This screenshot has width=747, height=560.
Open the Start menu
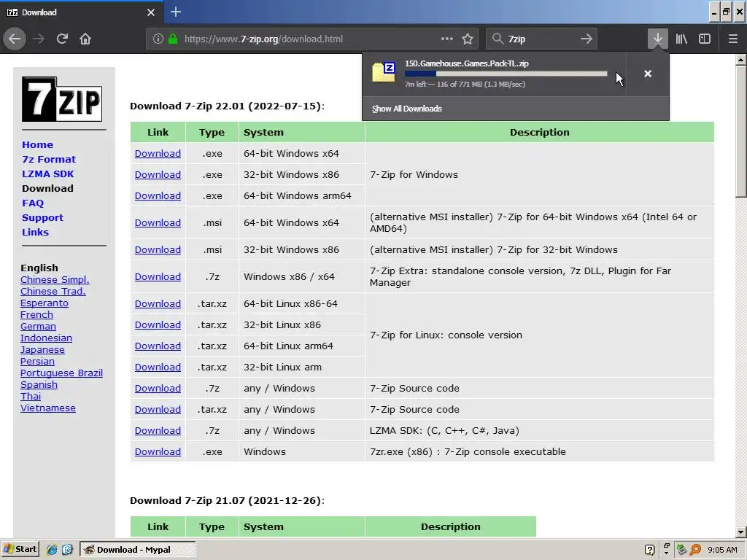point(20,549)
